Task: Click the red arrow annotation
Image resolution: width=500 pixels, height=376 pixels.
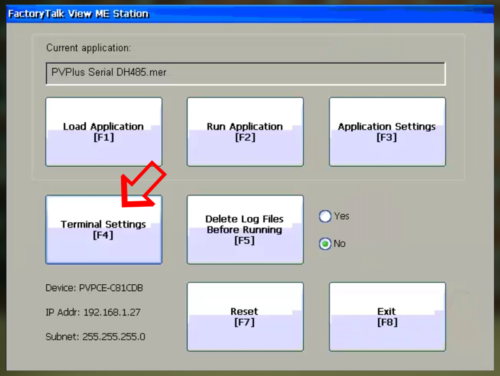Action: [142, 185]
